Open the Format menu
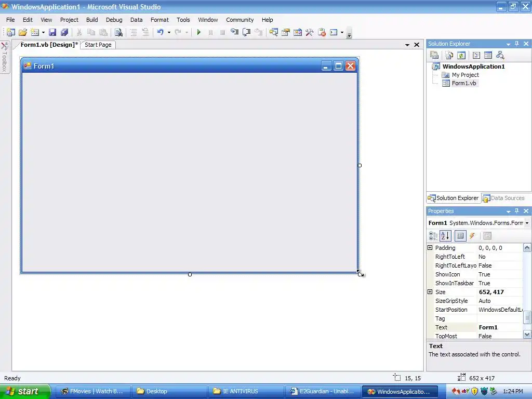The image size is (532, 399). (x=159, y=20)
